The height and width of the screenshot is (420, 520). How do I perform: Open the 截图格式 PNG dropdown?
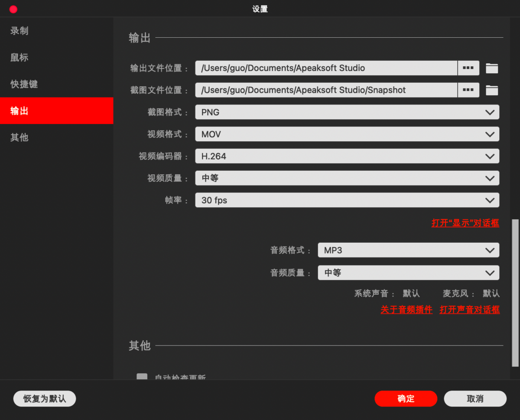347,112
